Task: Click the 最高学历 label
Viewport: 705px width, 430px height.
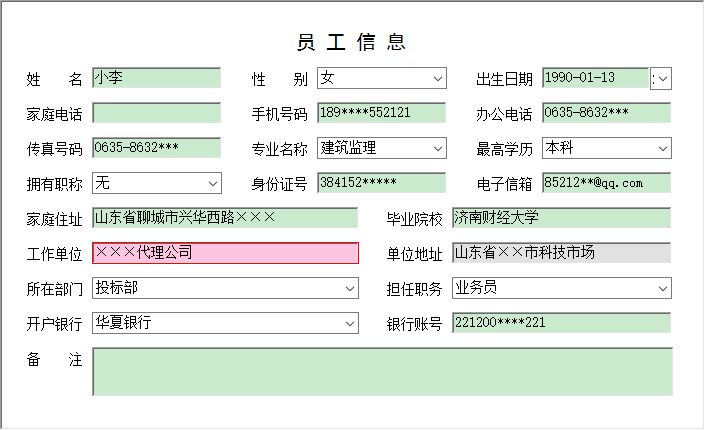Action: 504,149
